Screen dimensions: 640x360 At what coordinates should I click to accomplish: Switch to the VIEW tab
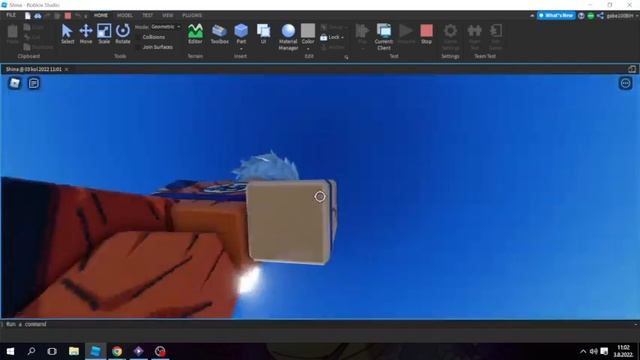167,15
